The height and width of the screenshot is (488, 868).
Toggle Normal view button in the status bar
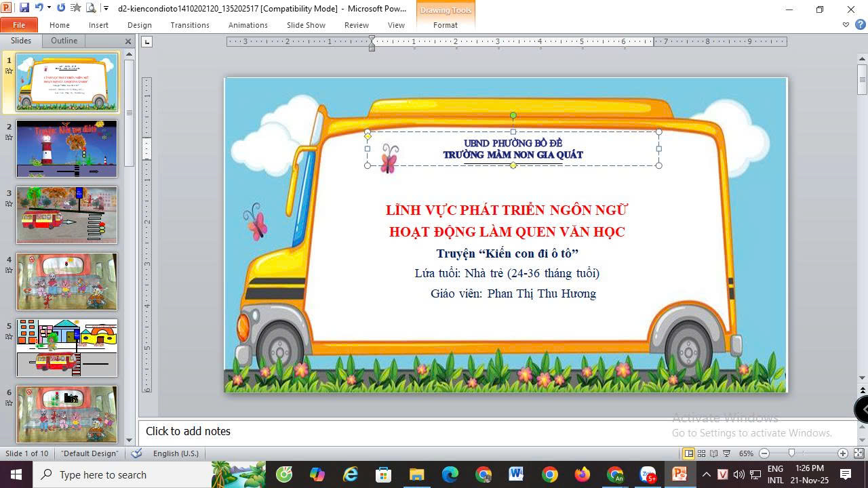[688, 453]
